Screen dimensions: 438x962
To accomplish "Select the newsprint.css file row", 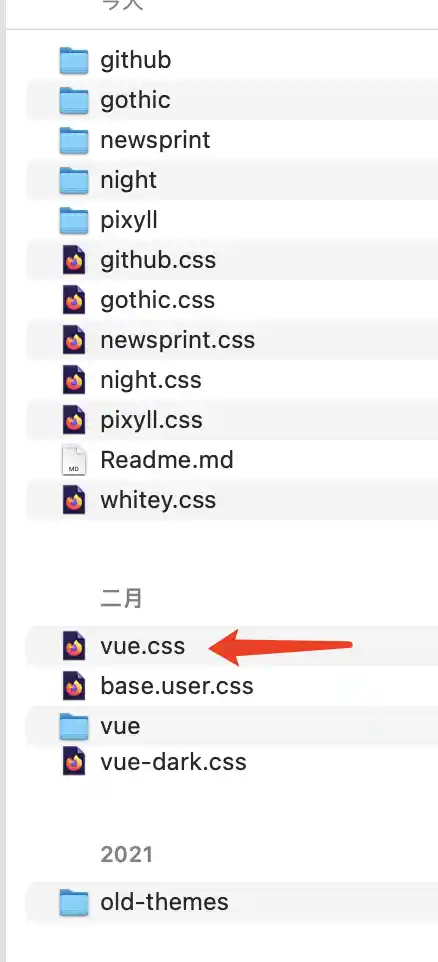I will pos(232,340).
